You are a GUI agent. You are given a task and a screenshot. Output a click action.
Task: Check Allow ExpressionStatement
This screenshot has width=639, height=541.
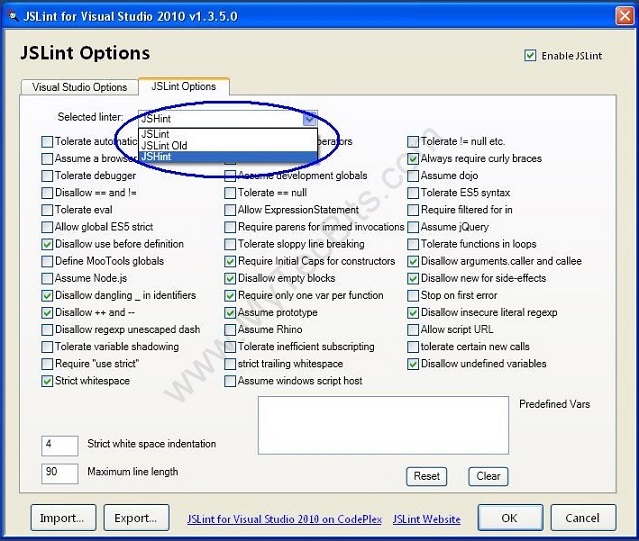[230, 210]
